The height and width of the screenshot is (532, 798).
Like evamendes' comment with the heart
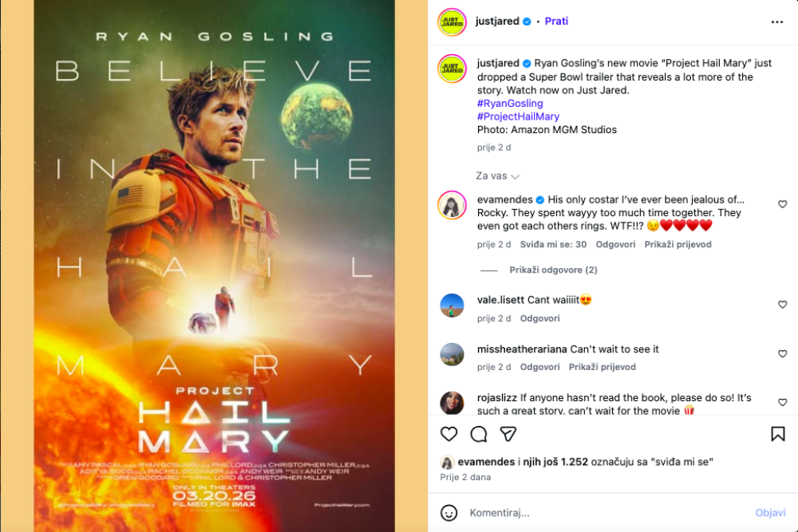click(x=782, y=204)
